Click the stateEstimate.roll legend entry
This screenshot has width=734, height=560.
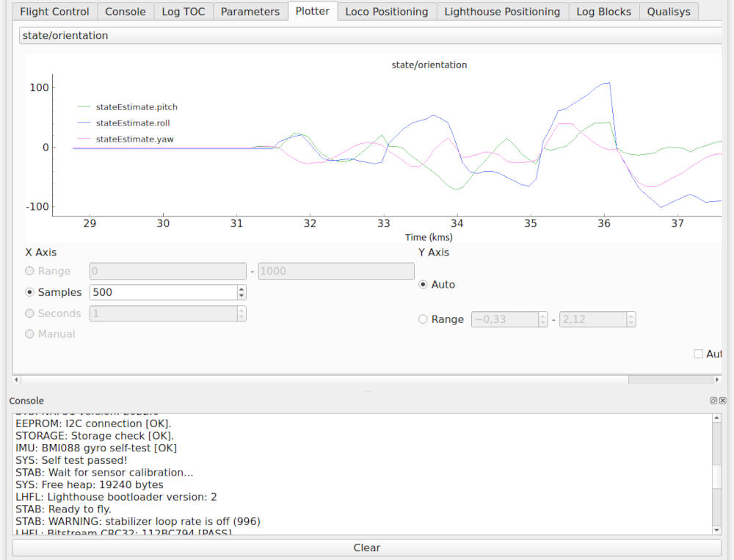click(123, 123)
